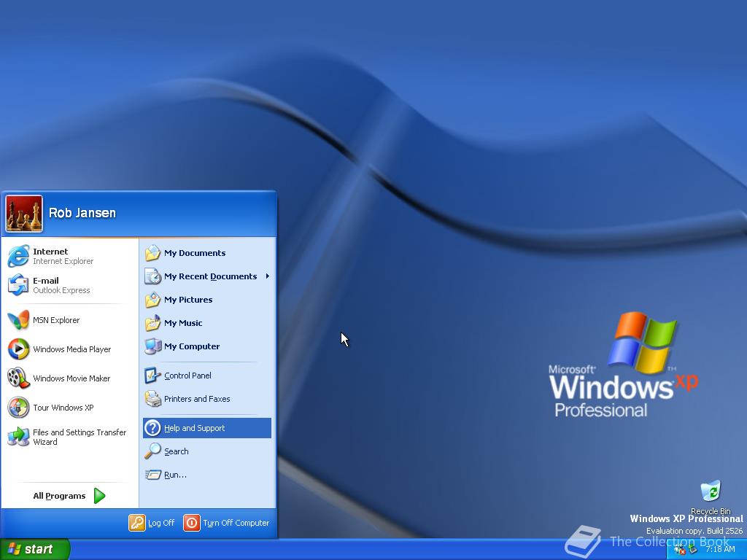Select the Run... menu entry label

175,475
